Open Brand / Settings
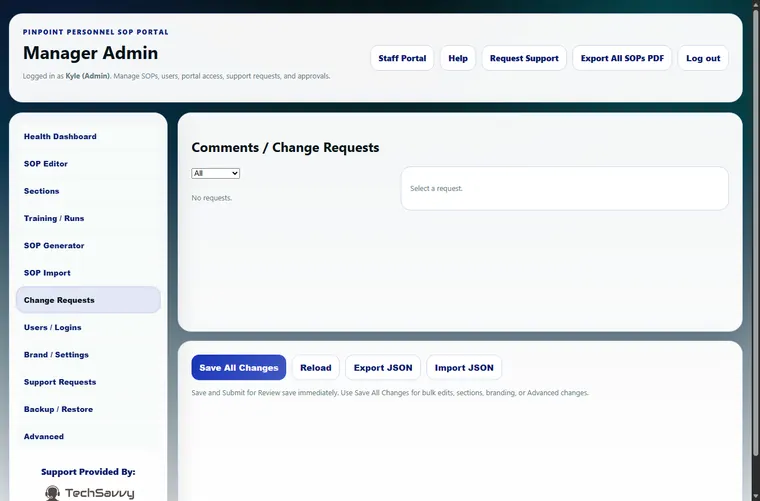The width and height of the screenshot is (760, 501). (x=88, y=355)
